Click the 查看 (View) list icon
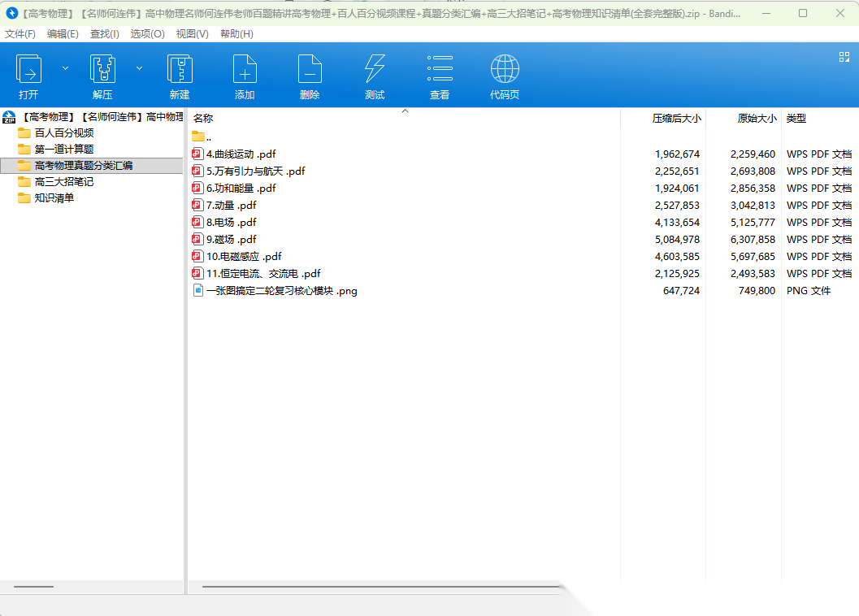 pos(440,70)
